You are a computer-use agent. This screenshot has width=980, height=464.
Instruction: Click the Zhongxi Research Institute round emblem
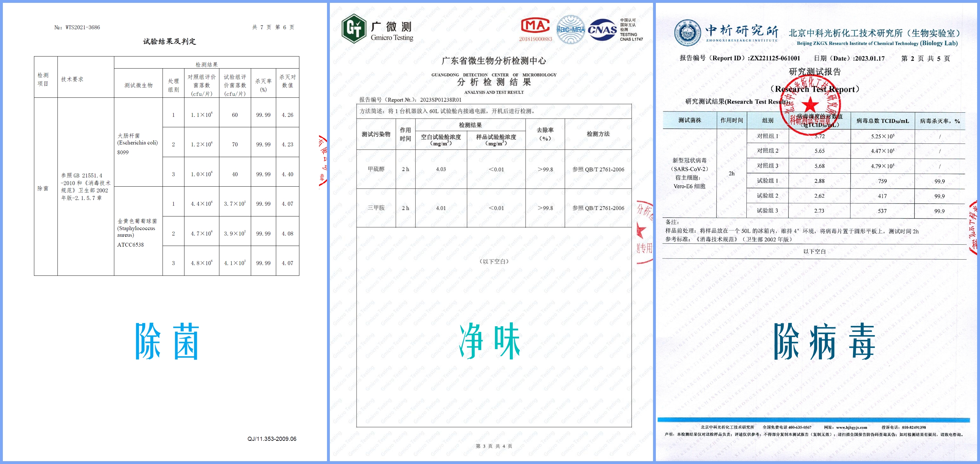click(687, 33)
